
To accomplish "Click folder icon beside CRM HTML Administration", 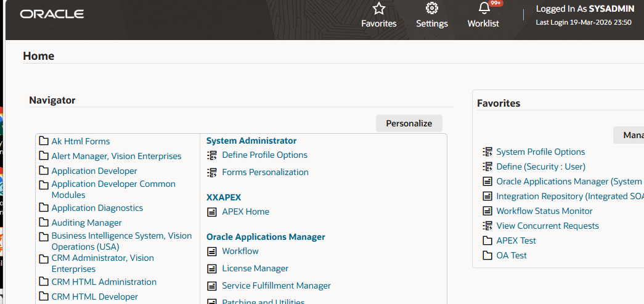I will [44, 282].
